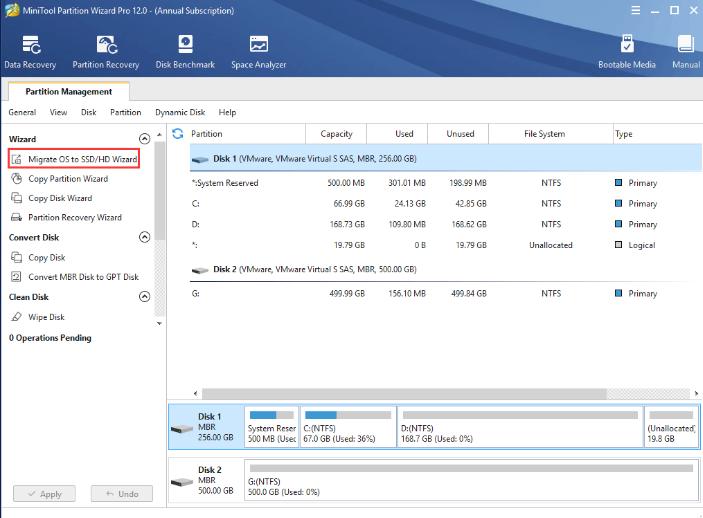
Task: Open the Manual icon
Action: coord(686,52)
